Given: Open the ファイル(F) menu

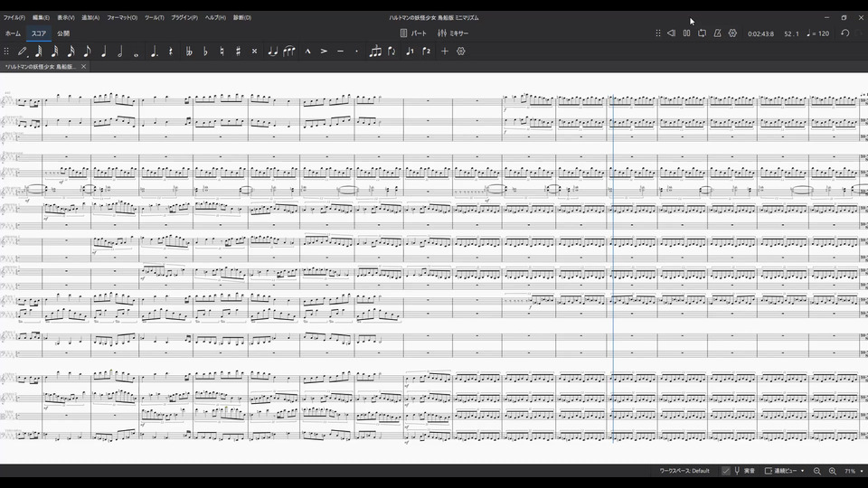Looking at the screenshot, I should tap(14, 18).
